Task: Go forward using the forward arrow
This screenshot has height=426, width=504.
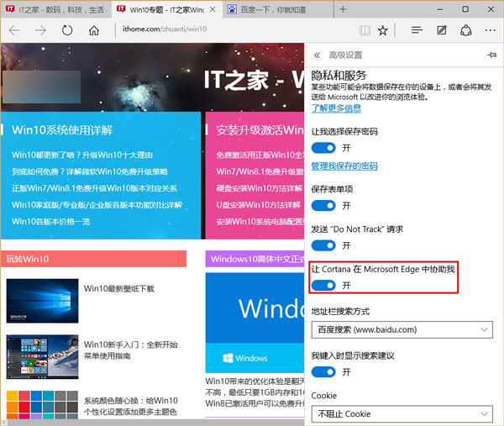Action: coord(41,30)
